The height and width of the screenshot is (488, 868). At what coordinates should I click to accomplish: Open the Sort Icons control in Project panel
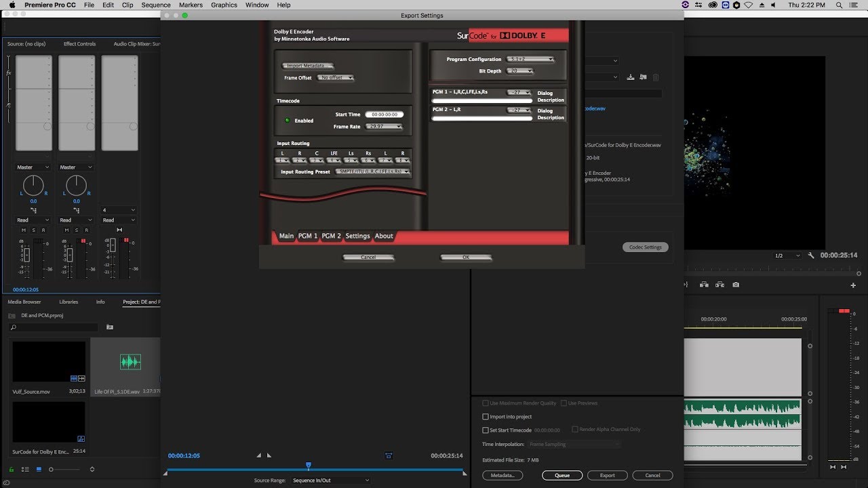(92, 469)
